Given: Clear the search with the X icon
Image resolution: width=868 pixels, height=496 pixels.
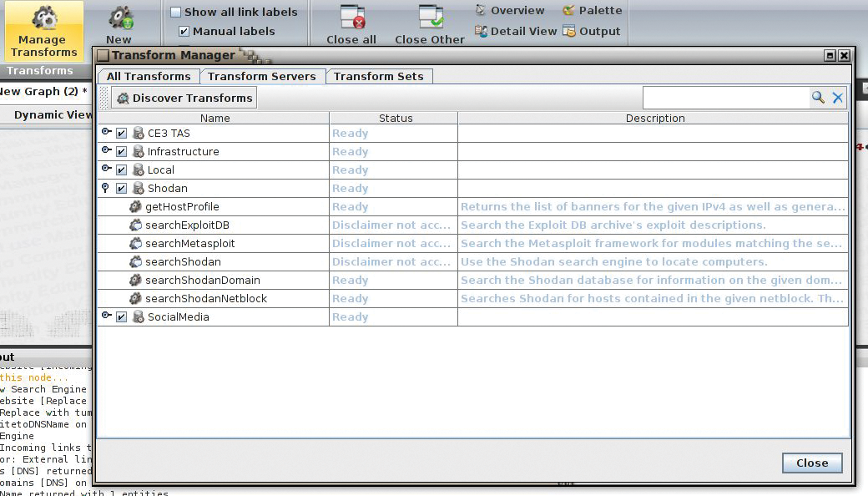Looking at the screenshot, I should [x=838, y=98].
